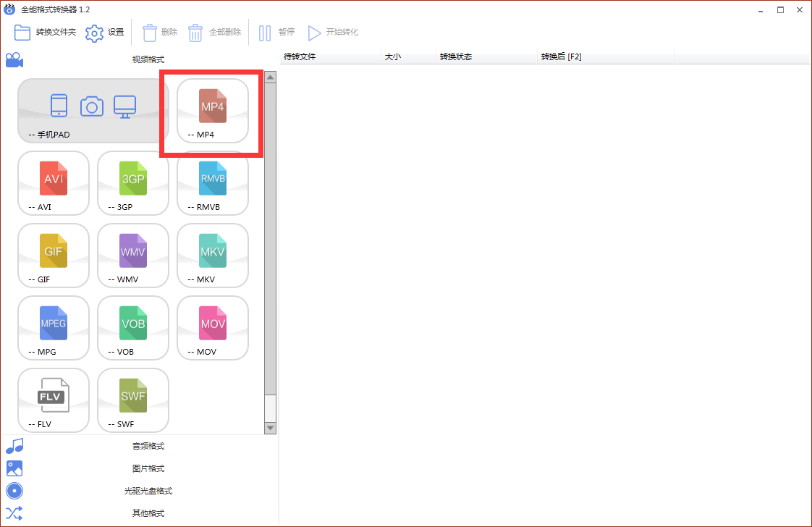
Task: Open 设置 settings from the toolbar
Action: (x=105, y=33)
